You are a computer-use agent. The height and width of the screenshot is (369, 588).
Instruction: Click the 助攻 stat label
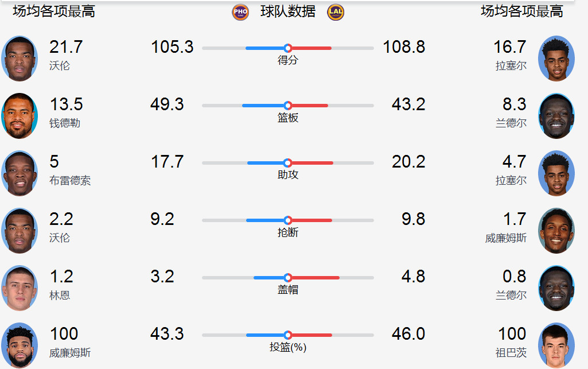(x=288, y=175)
